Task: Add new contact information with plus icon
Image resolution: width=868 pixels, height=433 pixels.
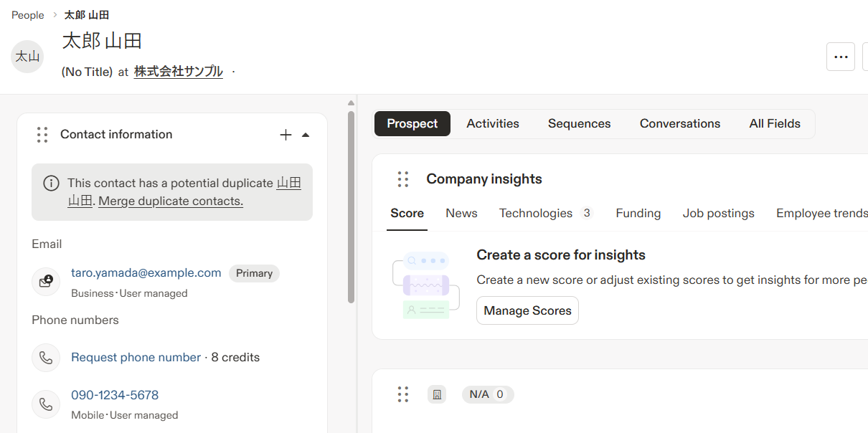Action: tap(286, 135)
